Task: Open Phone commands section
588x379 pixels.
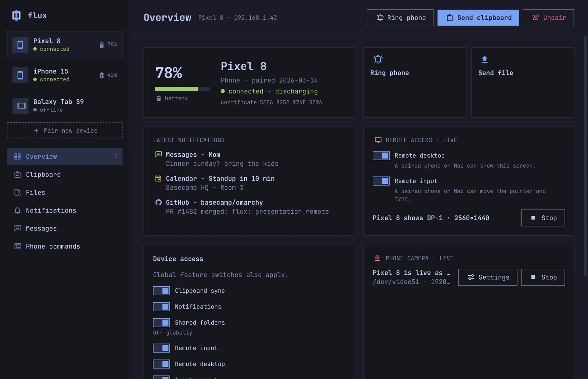Action: (x=65, y=247)
